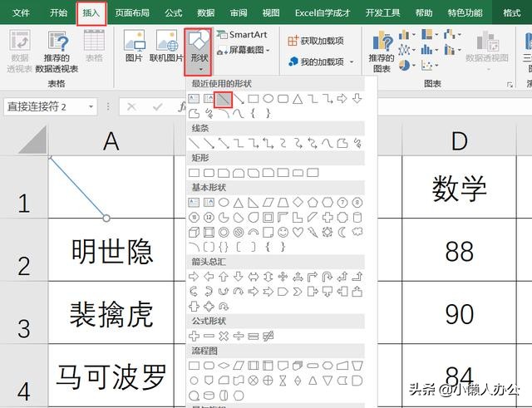Choose the right arrow in recent shapes
Viewport: 532px width, 408px height.
tap(342, 99)
